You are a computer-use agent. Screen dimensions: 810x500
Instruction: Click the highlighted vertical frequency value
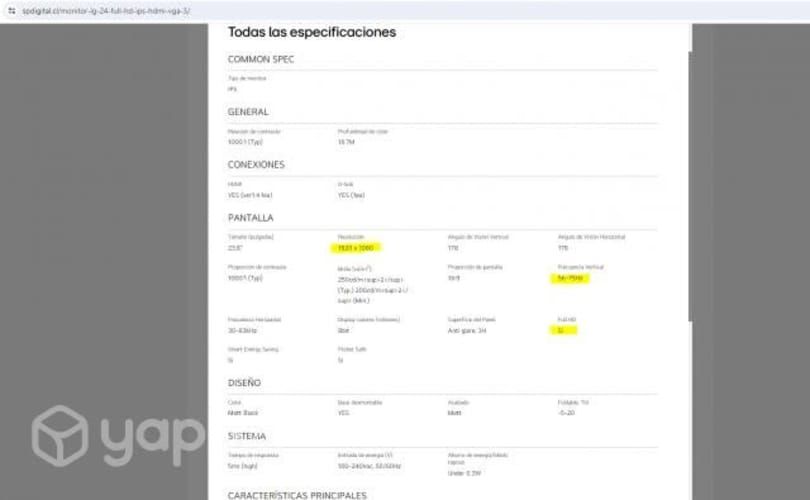[570, 279]
